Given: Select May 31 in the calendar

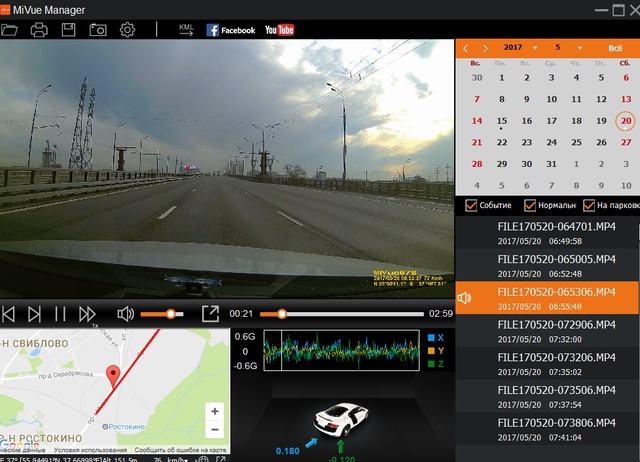Looking at the screenshot, I should pyautogui.click(x=551, y=164).
